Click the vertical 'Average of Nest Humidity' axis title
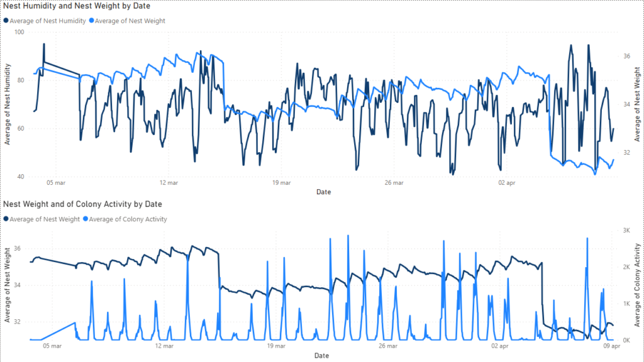This screenshot has width=644, height=362. [x=8, y=104]
